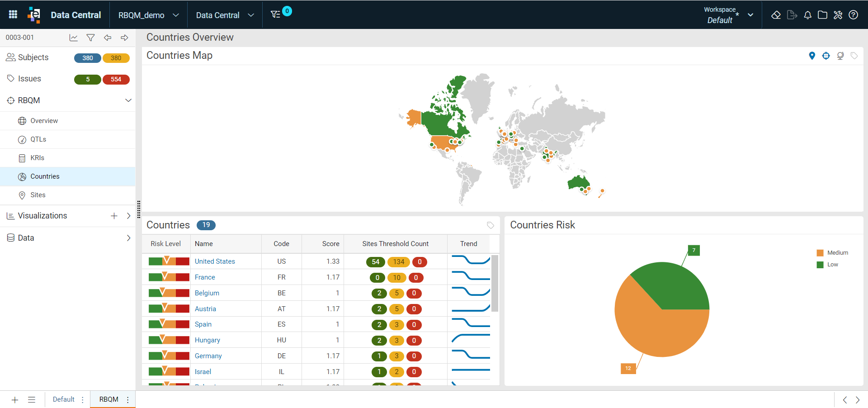Open the apps grid launcher icon
Screen dimensions: 868x408
click(x=13, y=14)
